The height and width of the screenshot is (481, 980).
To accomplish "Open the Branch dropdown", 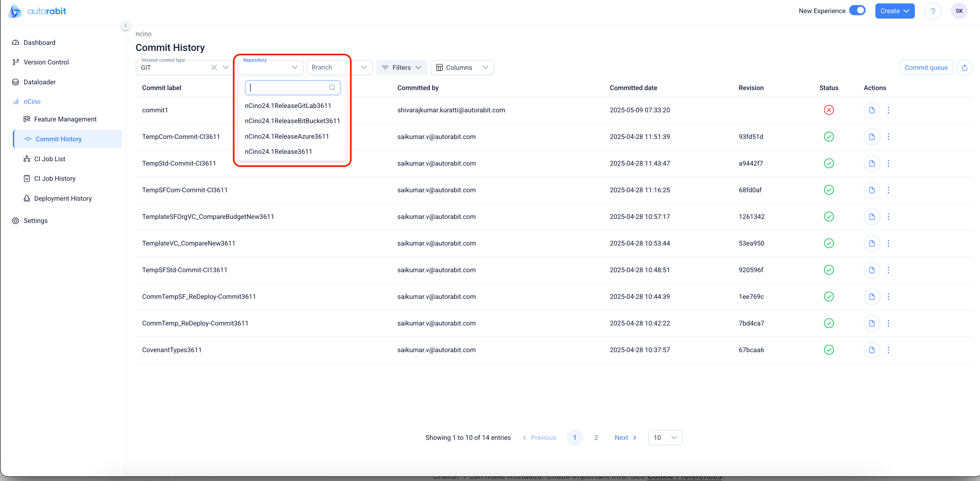I will click(339, 68).
